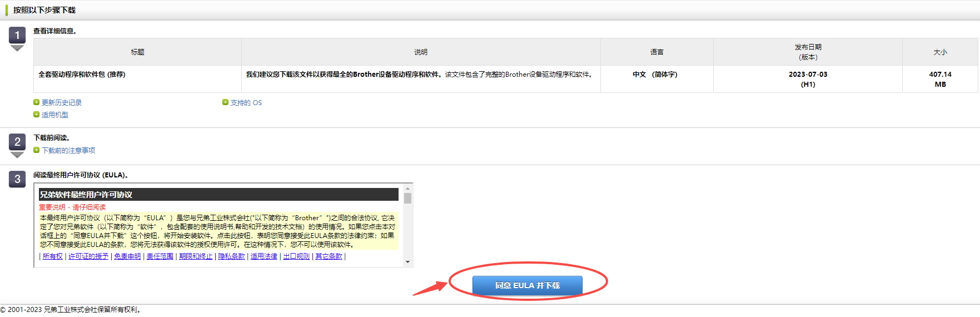980x317 pixels.
Task: Go to the 隐私条款 section link
Action: tap(231, 256)
